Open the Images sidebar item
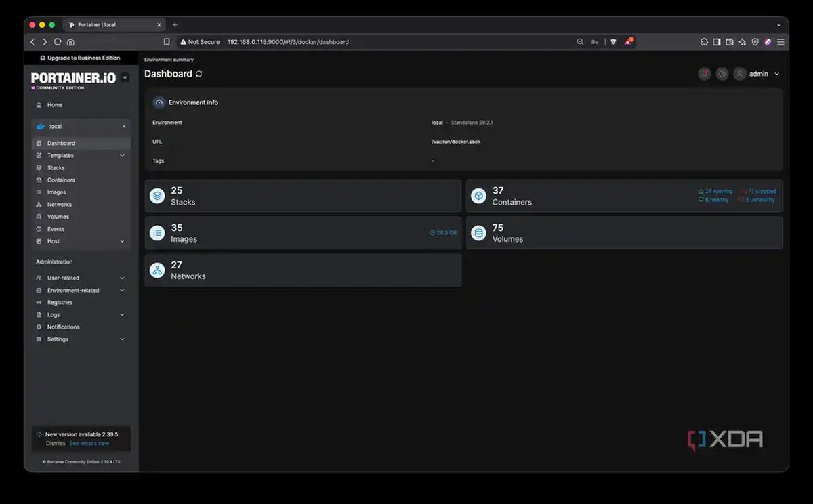Viewport: 813px width, 504px height. click(81, 192)
